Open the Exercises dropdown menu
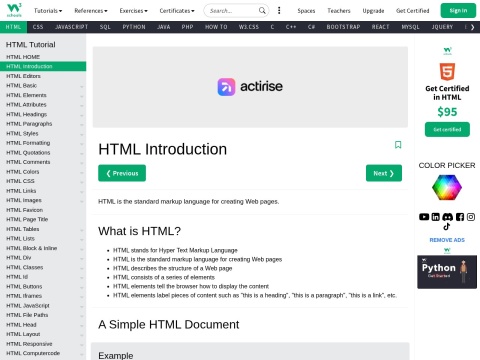 [x=133, y=11]
